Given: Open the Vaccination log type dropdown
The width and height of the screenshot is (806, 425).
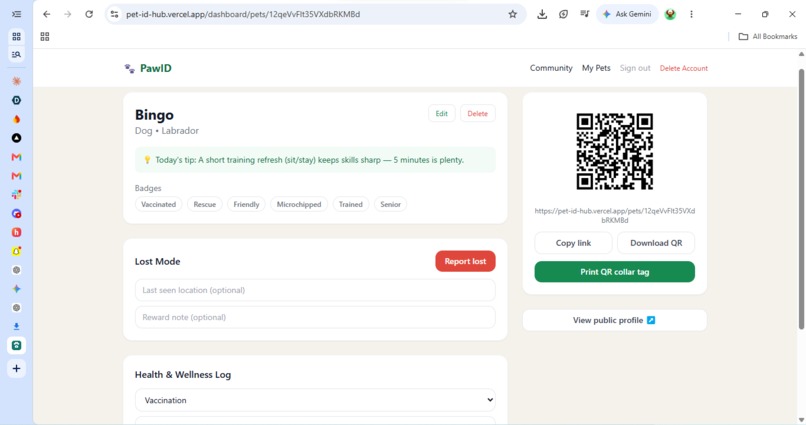Looking at the screenshot, I should 315,400.
